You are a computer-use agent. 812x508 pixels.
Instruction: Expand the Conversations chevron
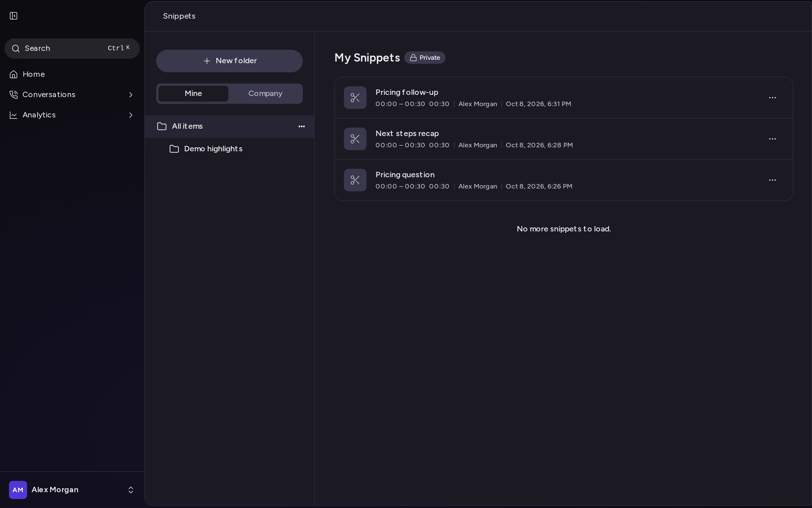[131, 95]
